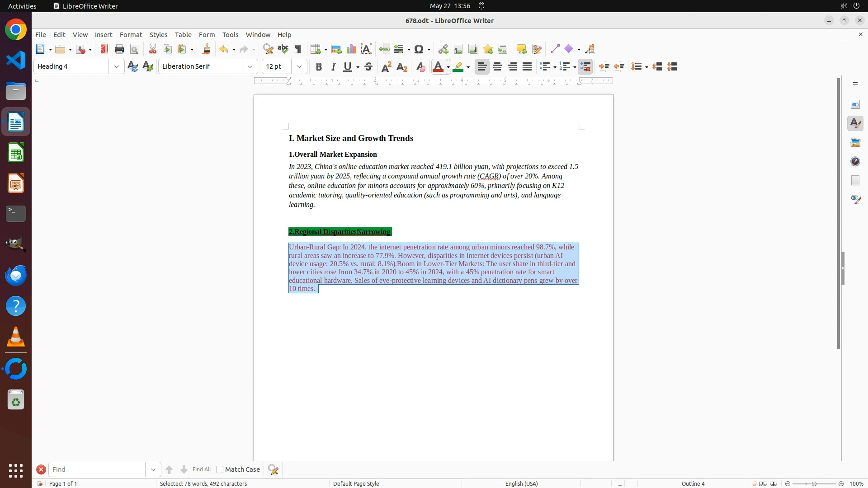Toggle formatting marks pilcrow icon
868x488 pixels.
click(298, 49)
